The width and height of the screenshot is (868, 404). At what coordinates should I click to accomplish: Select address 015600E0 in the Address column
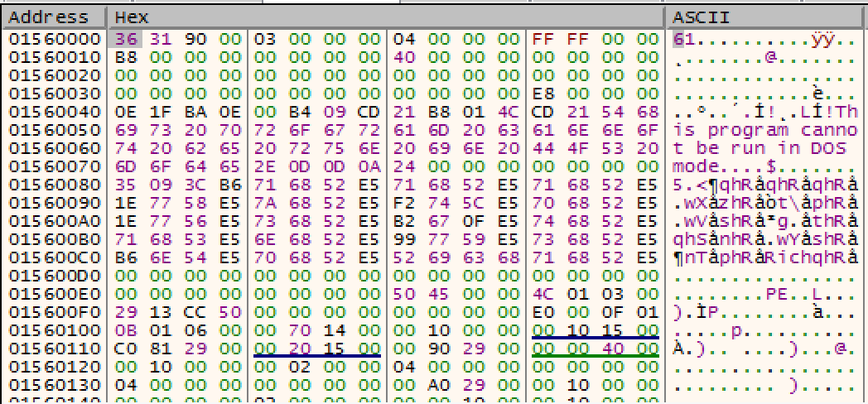point(49,294)
